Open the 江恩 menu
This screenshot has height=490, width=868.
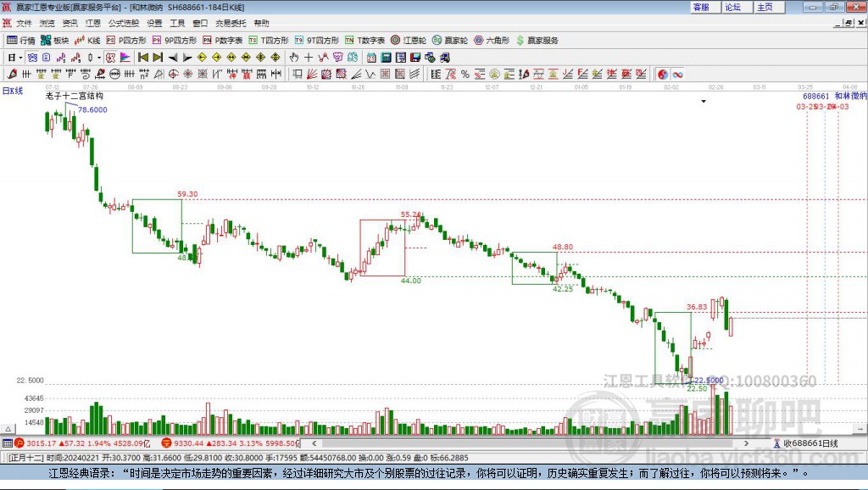[x=93, y=23]
